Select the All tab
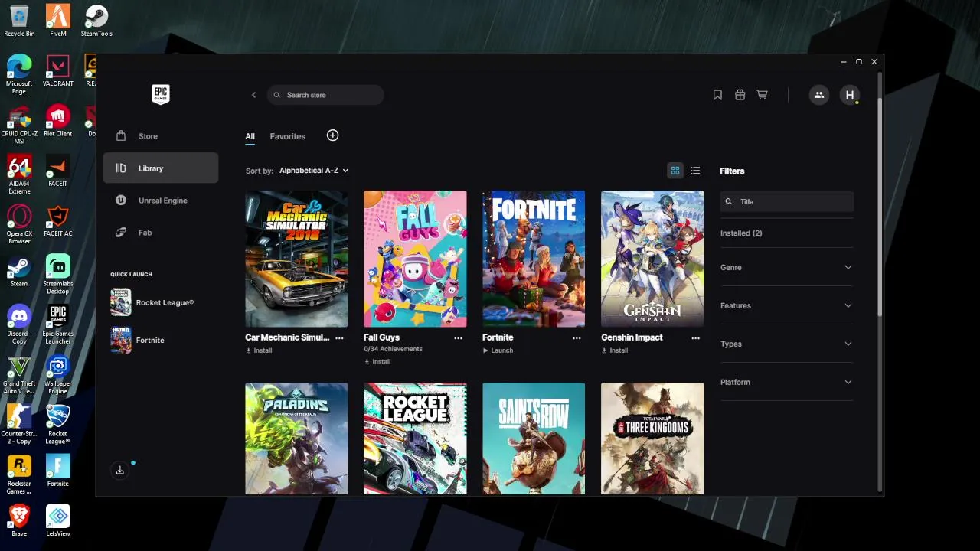This screenshot has width=980, height=551. coord(250,136)
